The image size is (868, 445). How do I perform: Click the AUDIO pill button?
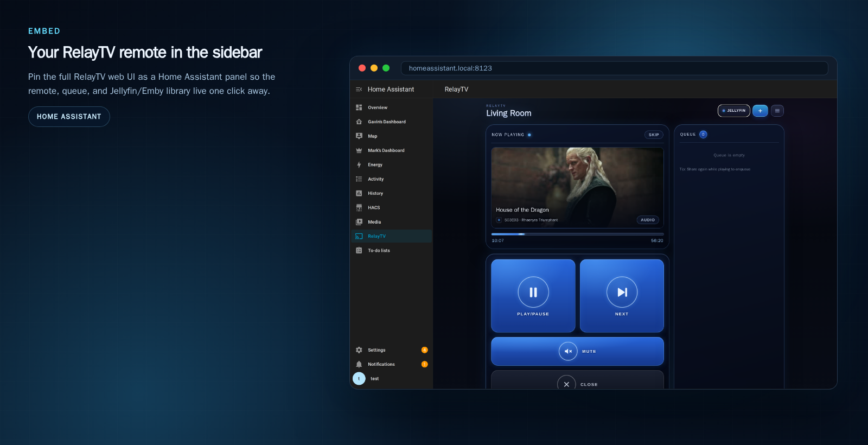[648, 220]
